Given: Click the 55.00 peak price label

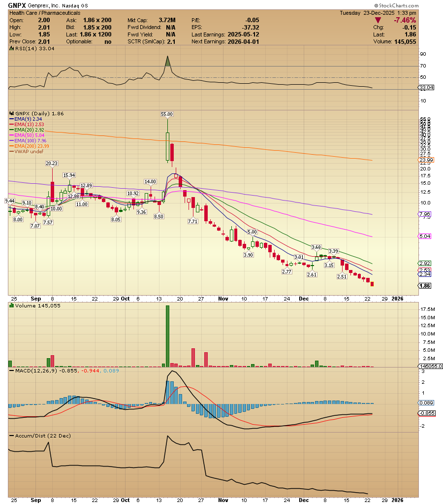Looking at the screenshot, I should click(167, 114).
